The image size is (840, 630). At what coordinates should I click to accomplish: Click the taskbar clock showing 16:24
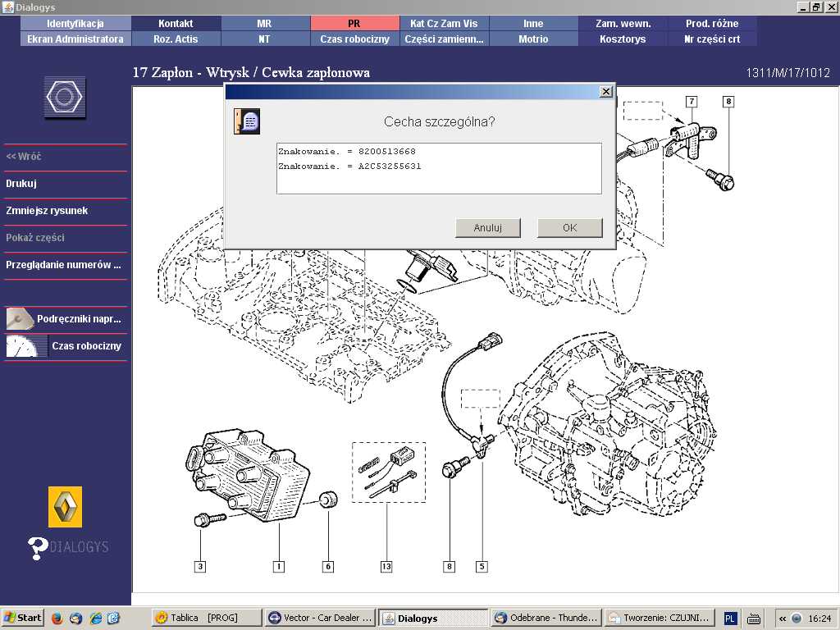tap(819, 619)
